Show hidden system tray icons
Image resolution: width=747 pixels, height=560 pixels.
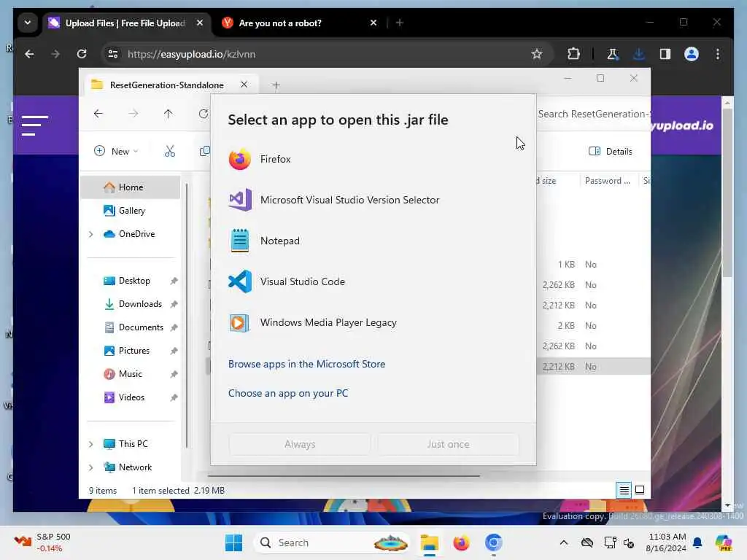click(x=564, y=542)
